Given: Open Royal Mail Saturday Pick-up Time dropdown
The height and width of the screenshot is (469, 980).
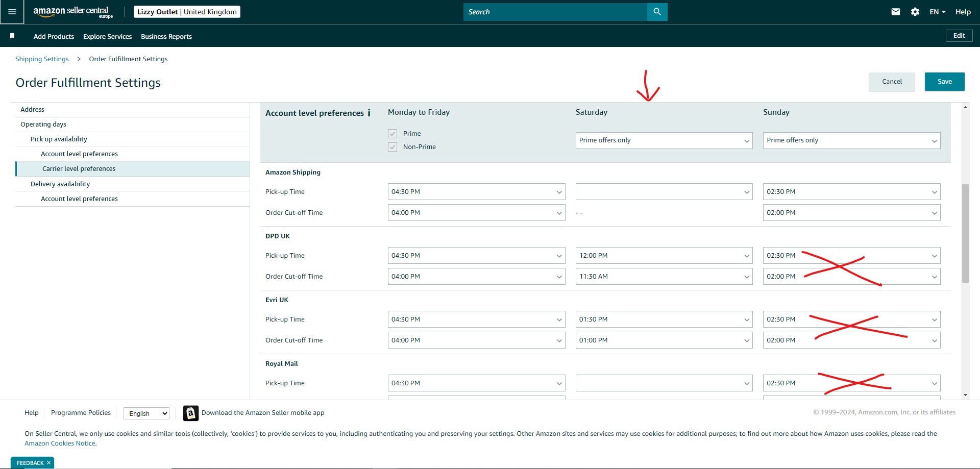Looking at the screenshot, I should coord(664,383).
